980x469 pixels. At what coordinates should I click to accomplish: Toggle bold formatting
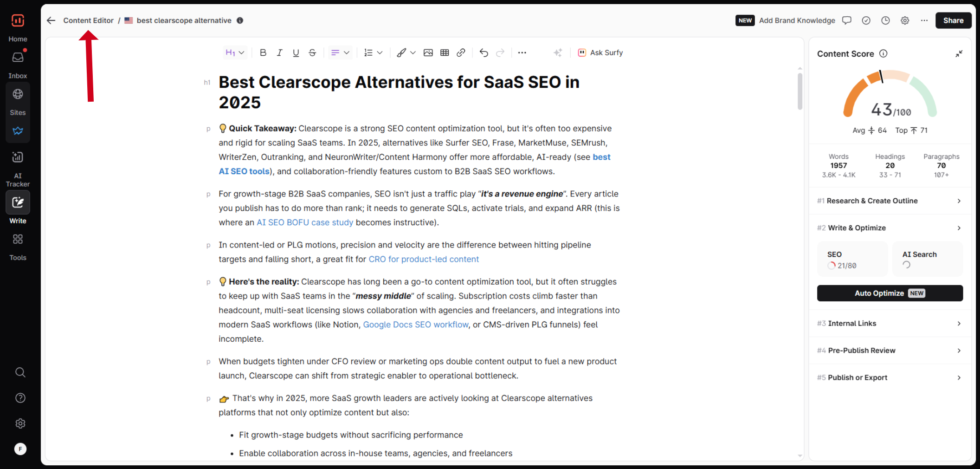pos(263,53)
